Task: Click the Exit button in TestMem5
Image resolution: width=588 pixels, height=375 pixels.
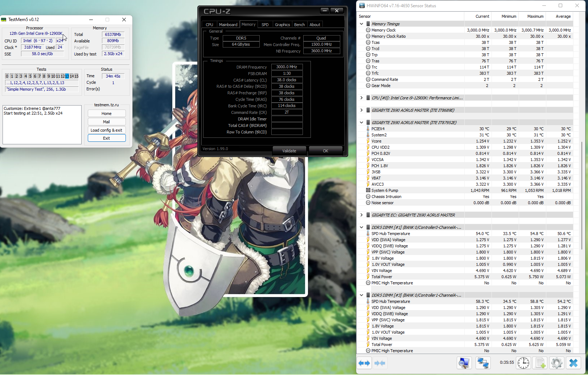Action: pos(107,138)
